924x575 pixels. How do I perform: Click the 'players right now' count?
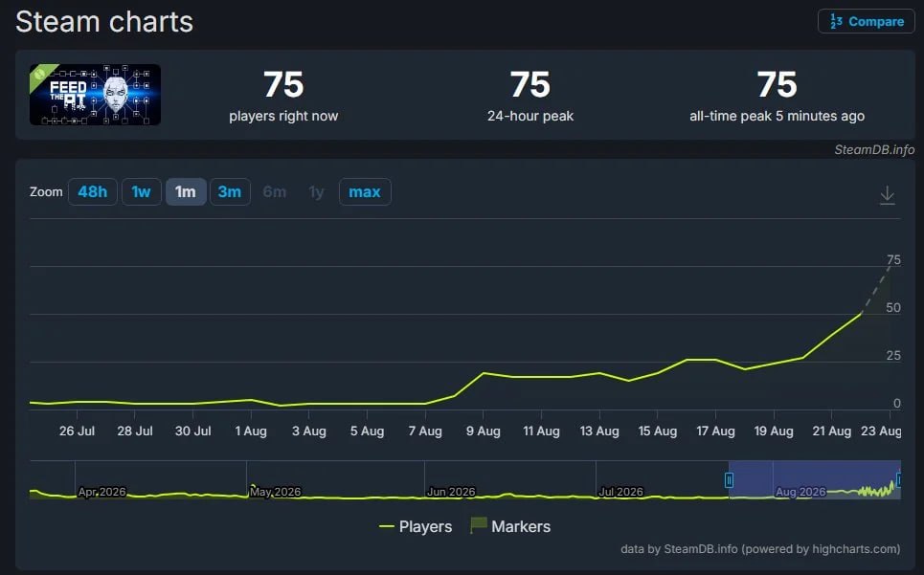tap(283, 84)
